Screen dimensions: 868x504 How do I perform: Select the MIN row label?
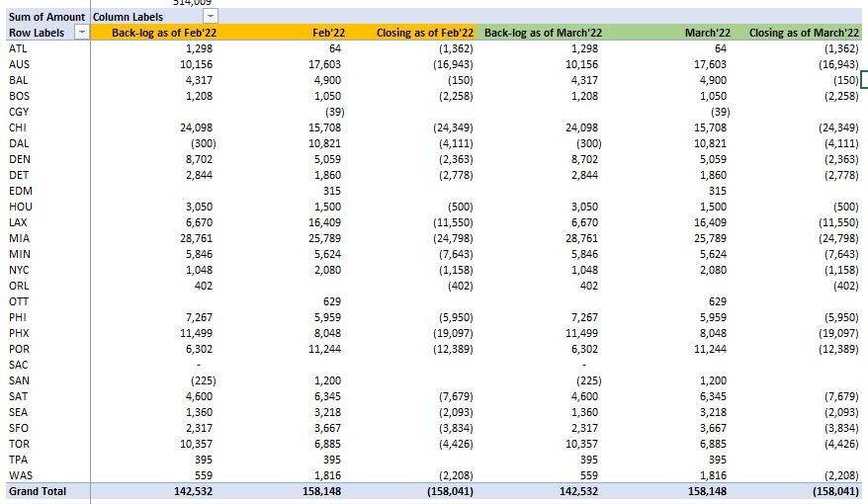pyautogui.click(x=20, y=254)
